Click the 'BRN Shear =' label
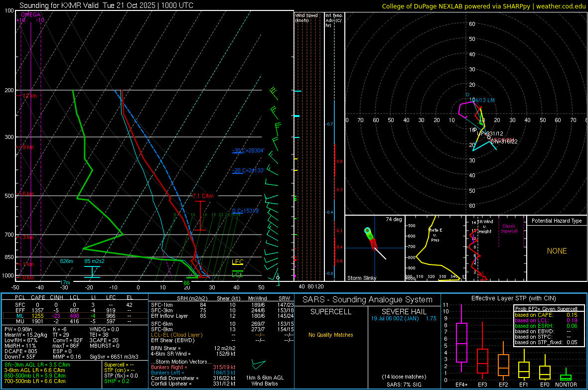588x390 pixels. [165, 348]
